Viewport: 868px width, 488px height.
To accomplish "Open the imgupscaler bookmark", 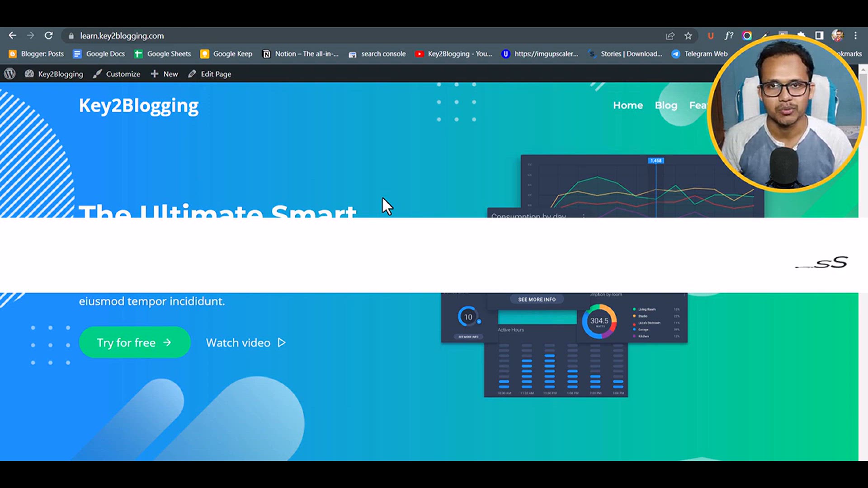I will (x=540, y=54).
